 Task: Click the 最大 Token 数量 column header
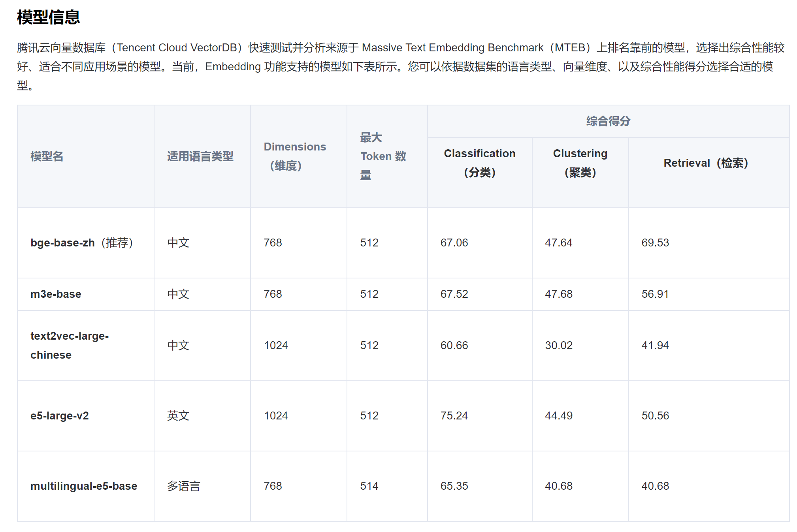[383, 156]
